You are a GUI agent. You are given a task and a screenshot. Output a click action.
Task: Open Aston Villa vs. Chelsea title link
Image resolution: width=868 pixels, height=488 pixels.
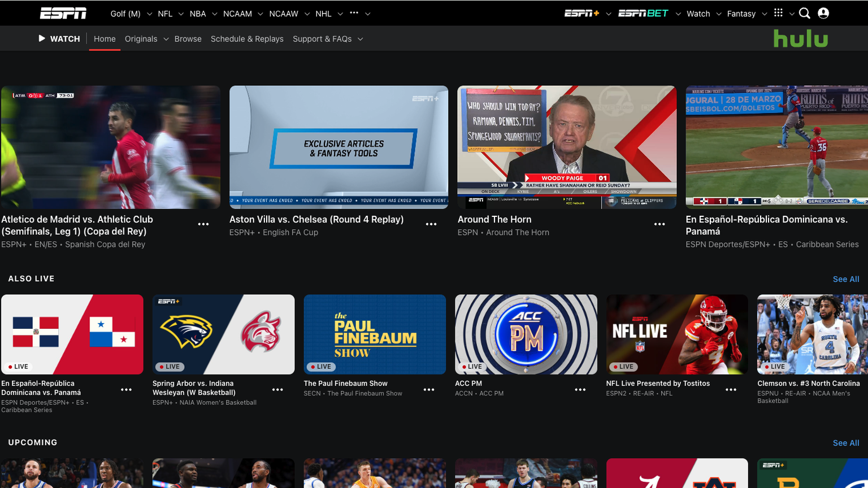point(316,219)
